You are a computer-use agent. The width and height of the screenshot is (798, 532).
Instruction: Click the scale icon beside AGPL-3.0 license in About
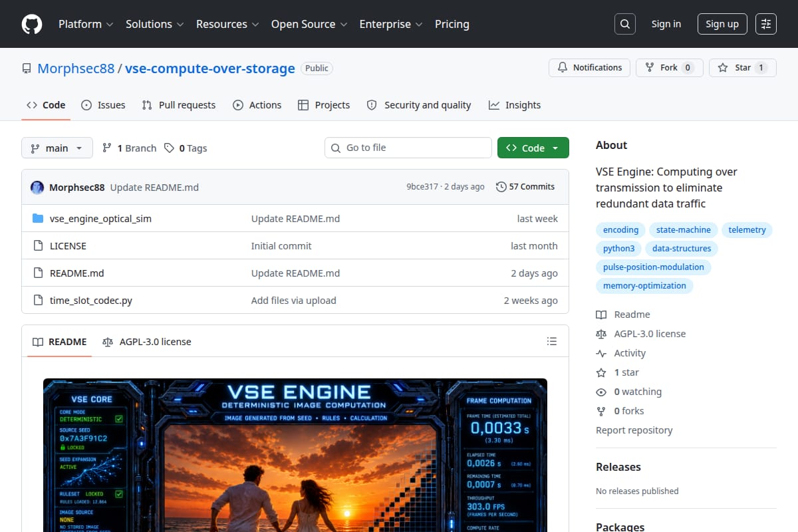pyautogui.click(x=601, y=334)
